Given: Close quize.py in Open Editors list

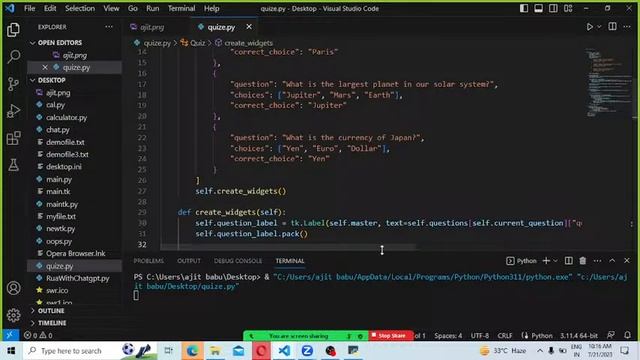Looking at the screenshot, I should 45,67.
